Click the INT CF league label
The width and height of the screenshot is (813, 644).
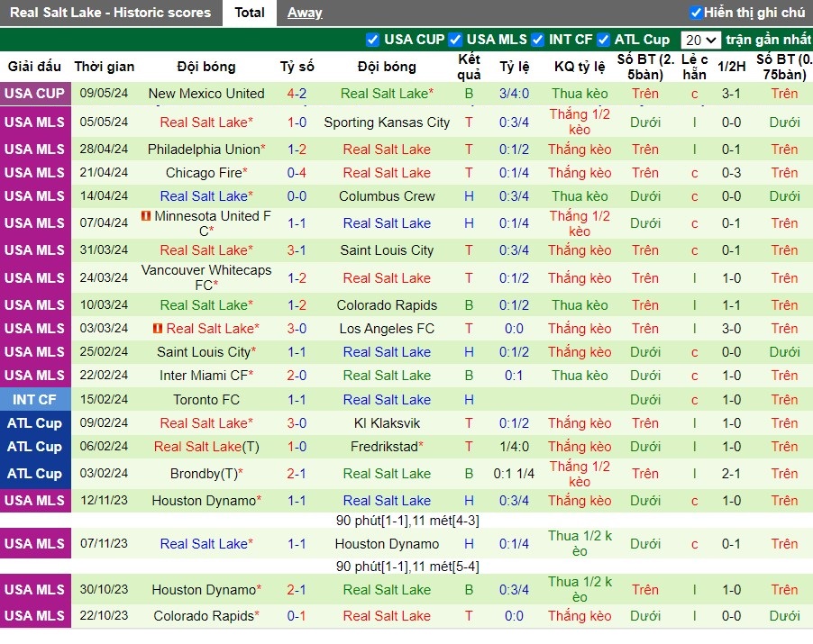point(35,400)
